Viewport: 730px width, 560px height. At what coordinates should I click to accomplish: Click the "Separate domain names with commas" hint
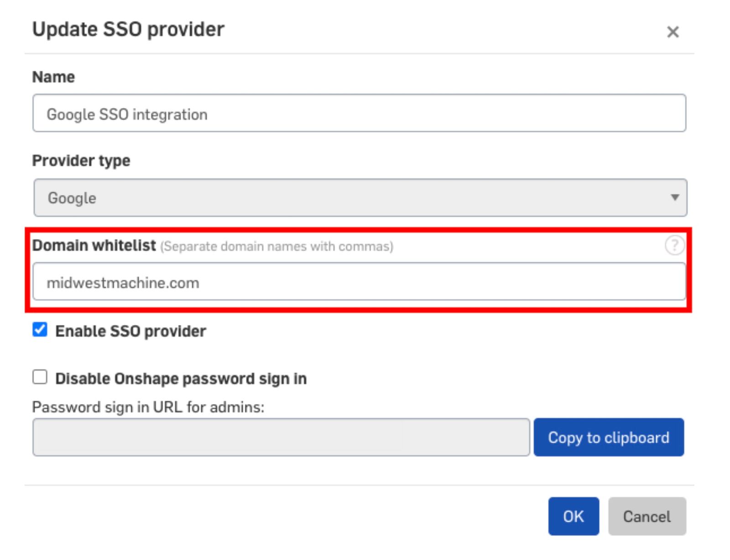276,247
